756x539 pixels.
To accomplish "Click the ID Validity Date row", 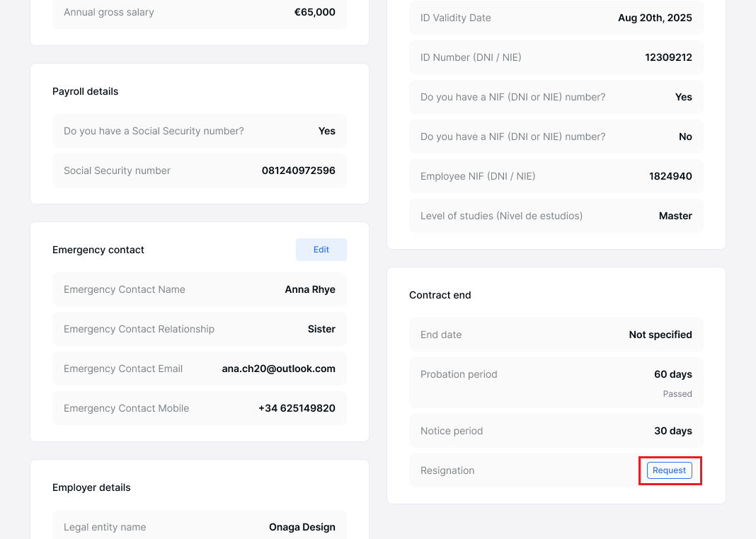I will coord(556,18).
